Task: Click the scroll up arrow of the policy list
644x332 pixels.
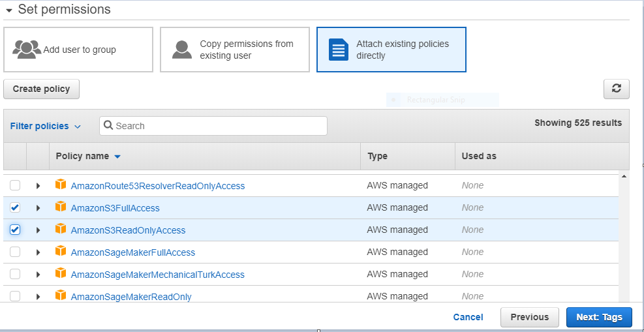Action: [624, 176]
